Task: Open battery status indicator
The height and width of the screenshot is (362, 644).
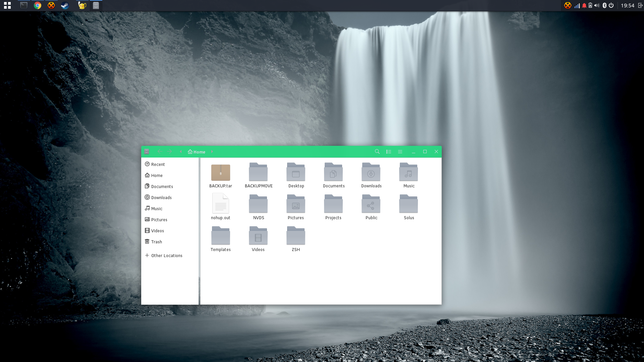Action: coord(590,5)
